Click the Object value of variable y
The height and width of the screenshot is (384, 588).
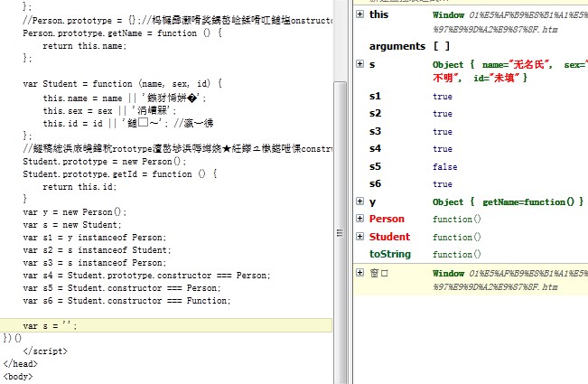pyautogui.click(x=508, y=201)
